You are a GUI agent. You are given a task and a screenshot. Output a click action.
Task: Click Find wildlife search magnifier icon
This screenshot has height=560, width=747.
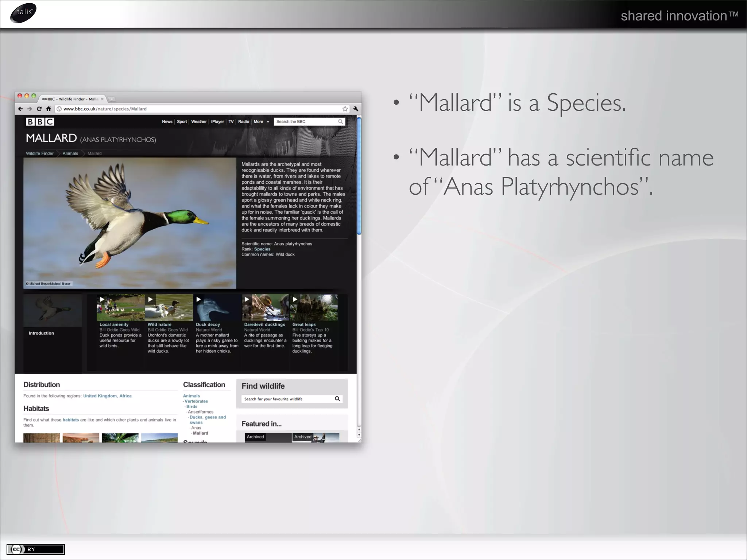click(337, 399)
